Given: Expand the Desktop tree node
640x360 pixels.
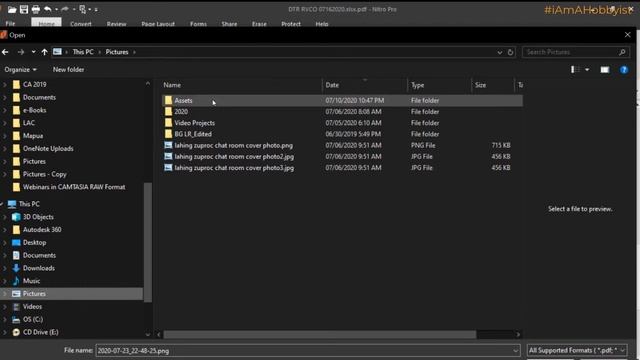Looking at the screenshot, I should [5, 242].
